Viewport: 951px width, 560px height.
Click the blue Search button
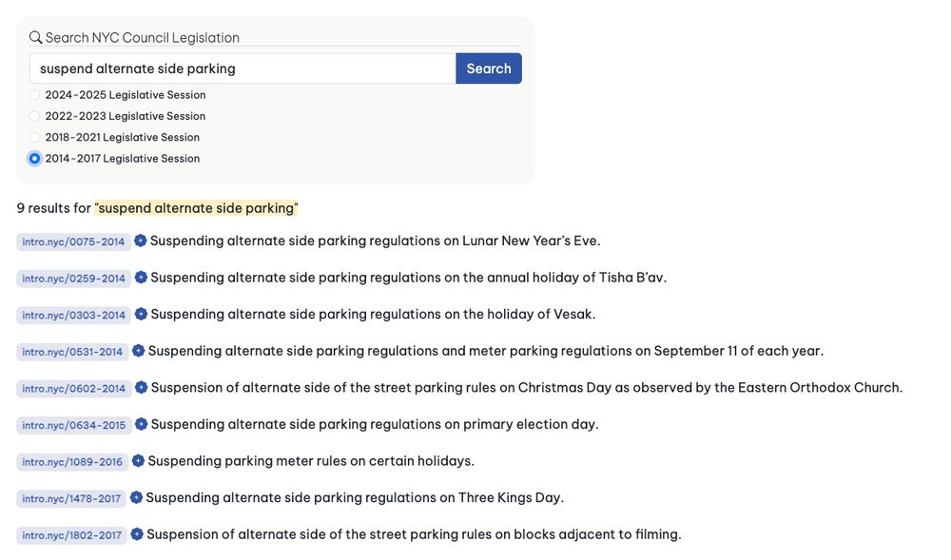[488, 68]
